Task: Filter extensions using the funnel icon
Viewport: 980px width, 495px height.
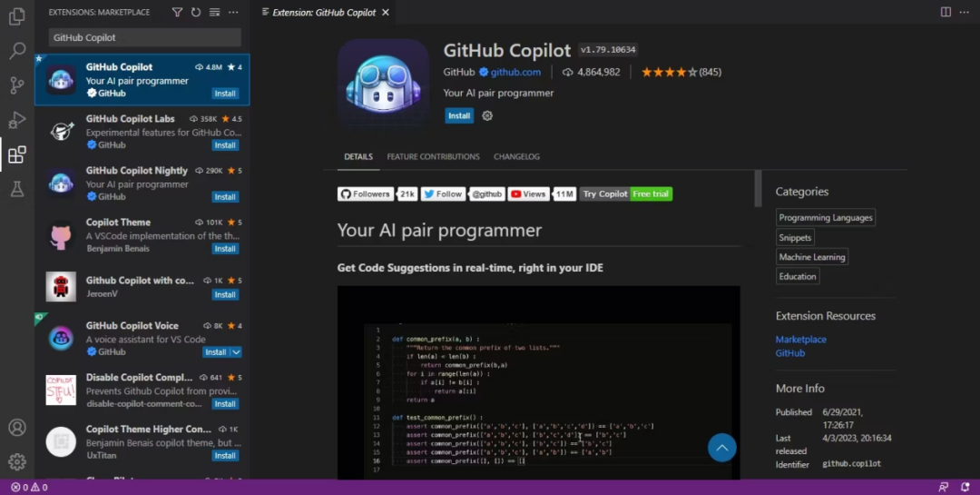Action: [177, 13]
